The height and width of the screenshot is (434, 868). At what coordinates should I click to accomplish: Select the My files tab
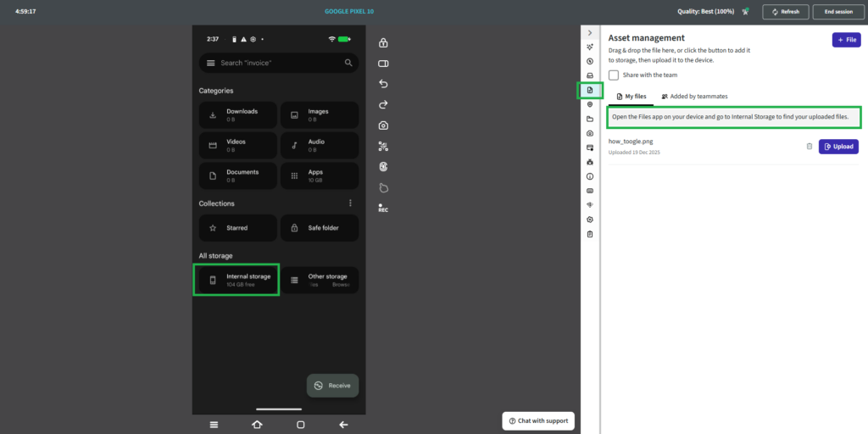pos(631,97)
